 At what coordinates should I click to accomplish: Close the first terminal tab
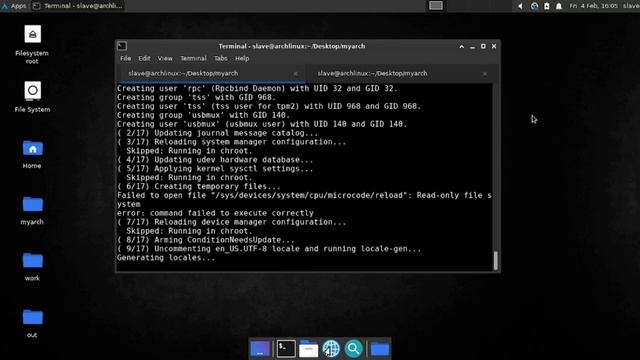(x=296, y=74)
